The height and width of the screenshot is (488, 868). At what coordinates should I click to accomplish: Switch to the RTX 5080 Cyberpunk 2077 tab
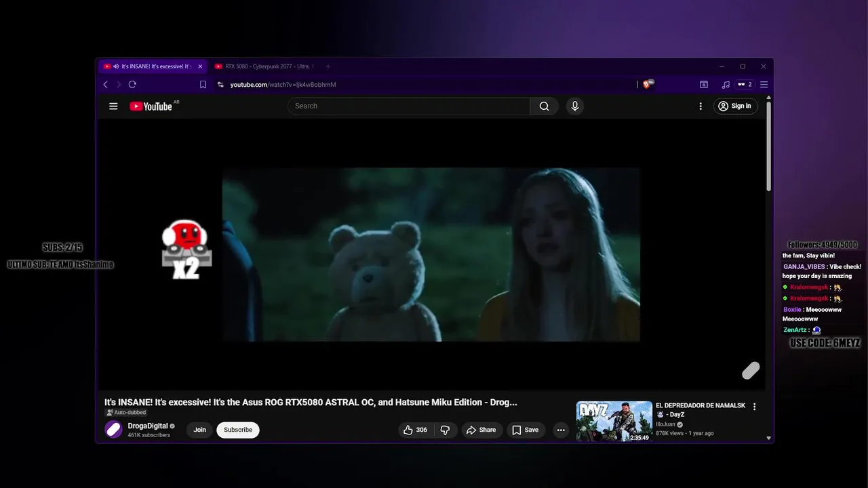[263, 66]
